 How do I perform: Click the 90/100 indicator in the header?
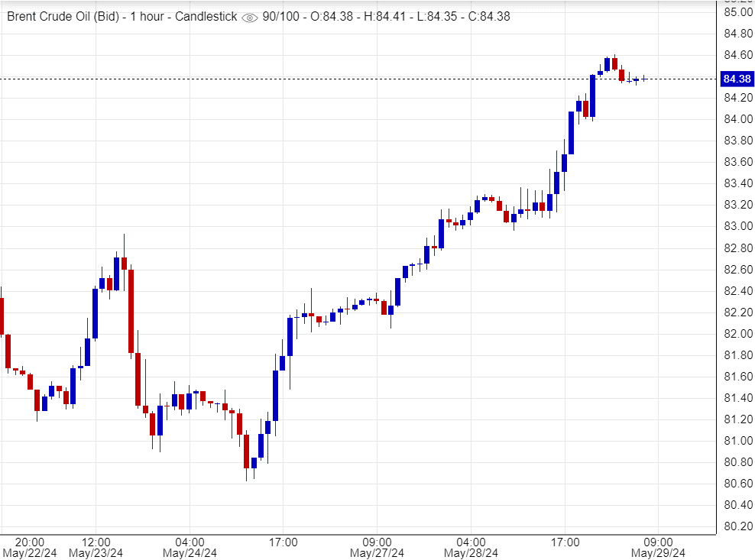[281, 16]
